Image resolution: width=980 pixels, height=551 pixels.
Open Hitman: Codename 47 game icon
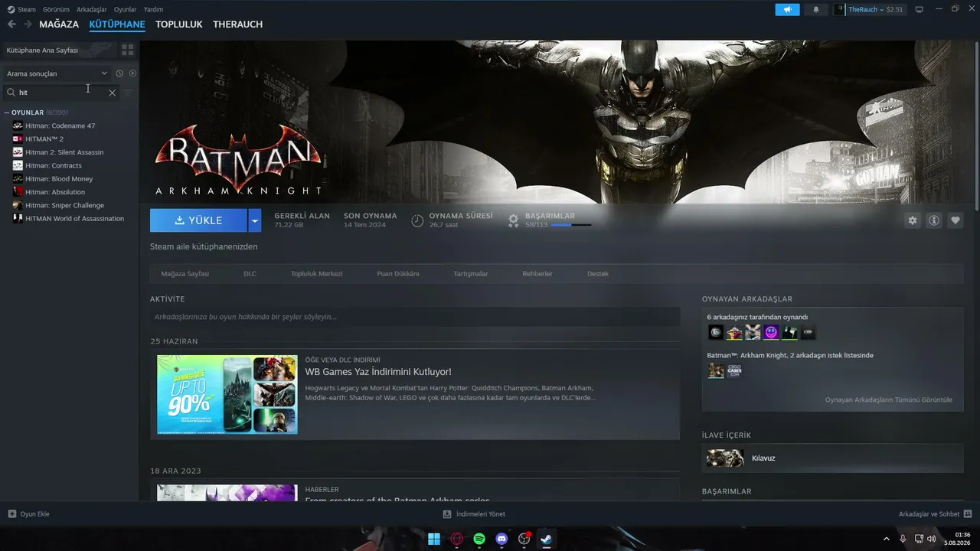click(18, 126)
